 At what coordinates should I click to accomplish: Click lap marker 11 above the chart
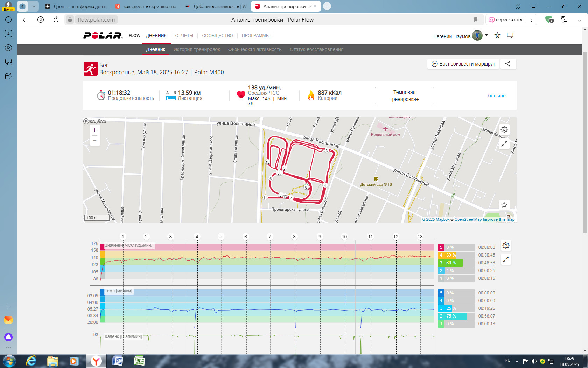[370, 237]
